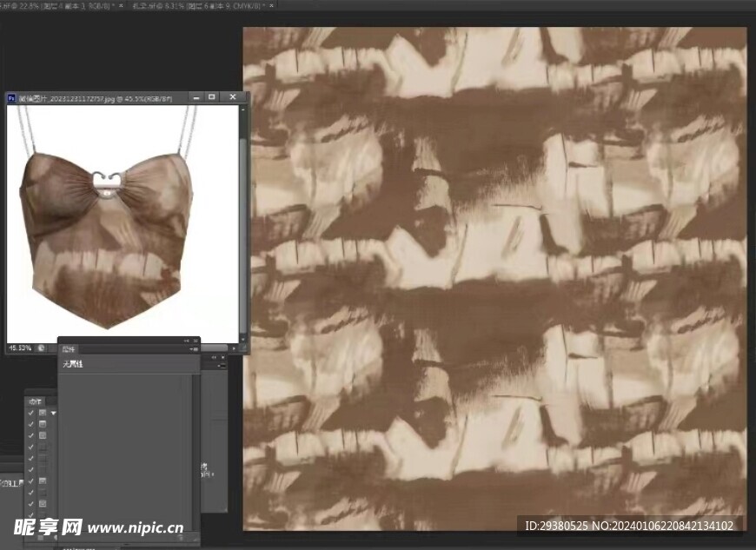Select the Actions panel tab

tap(35, 401)
